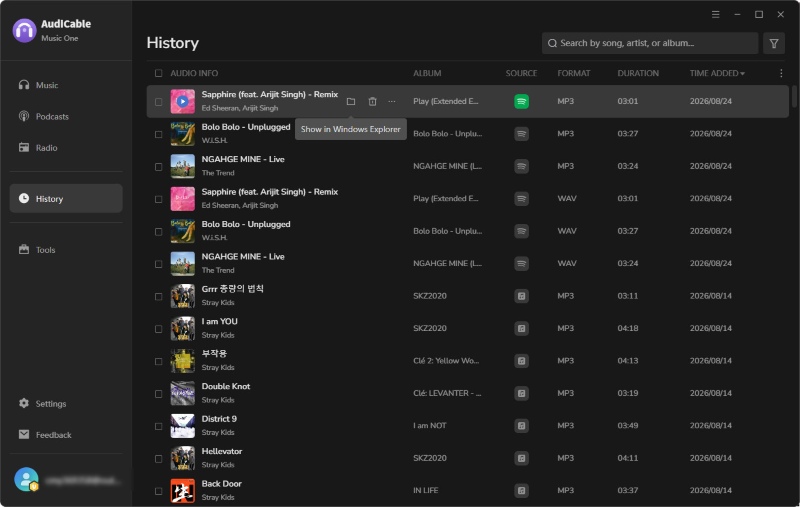The width and height of the screenshot is (800, 507).
Task: Click album 'IN LIFE' cell
Action: (x=426, y=490)
